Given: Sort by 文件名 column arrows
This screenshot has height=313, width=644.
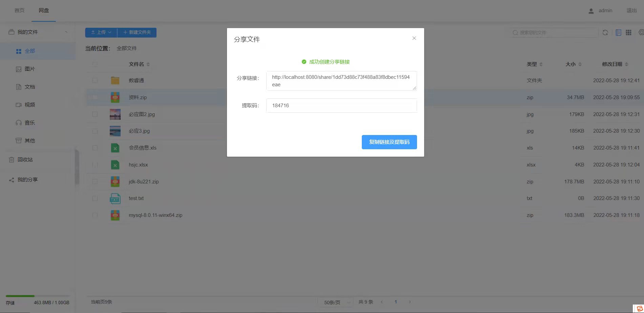Looking at the screenshot, I should 148,64.
